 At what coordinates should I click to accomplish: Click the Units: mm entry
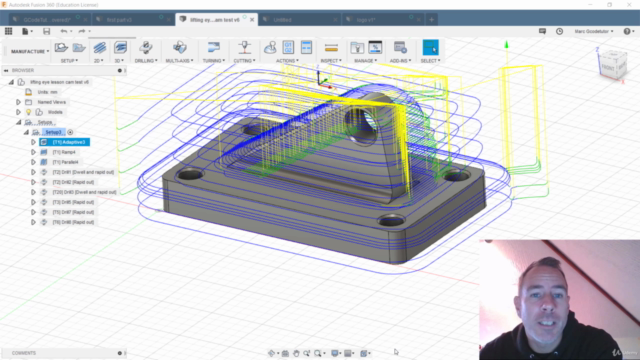(47, 92)
